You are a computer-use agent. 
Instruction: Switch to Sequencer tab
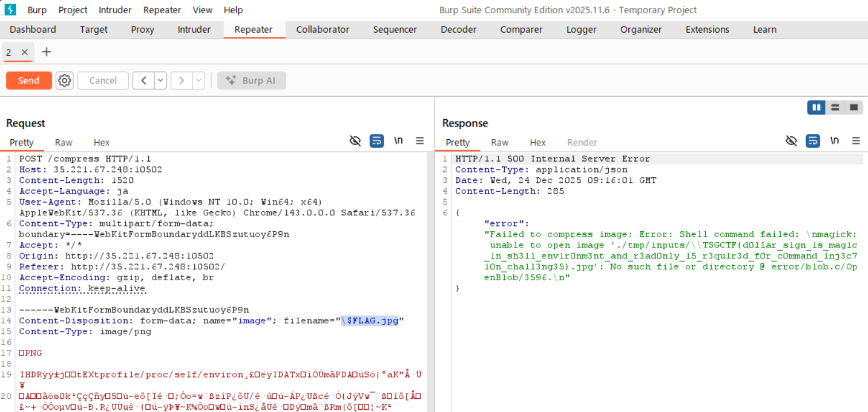(395, 29)
